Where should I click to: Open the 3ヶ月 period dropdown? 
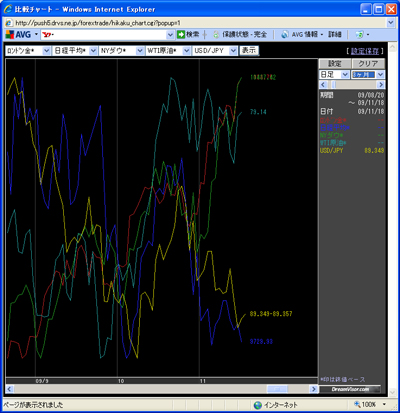coord(368,74)
